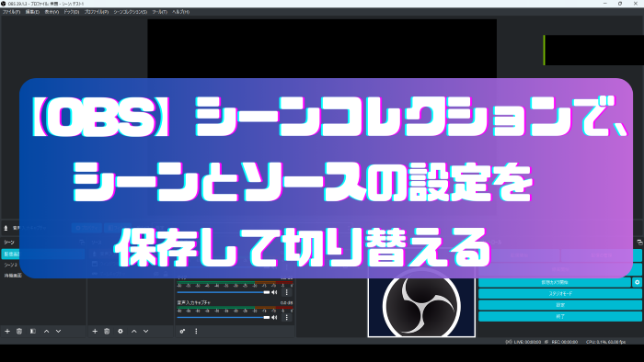Click the 音声入力キャプチャ mixer label

pyautogui.click(x=193, y=302)
